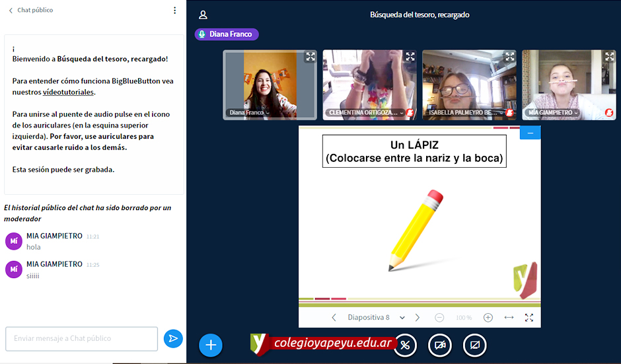Image resolution: width=621 pixels, height=364 pixels.
Task: Send the chat message with arrow button
Action: click(x=173, y=338)
